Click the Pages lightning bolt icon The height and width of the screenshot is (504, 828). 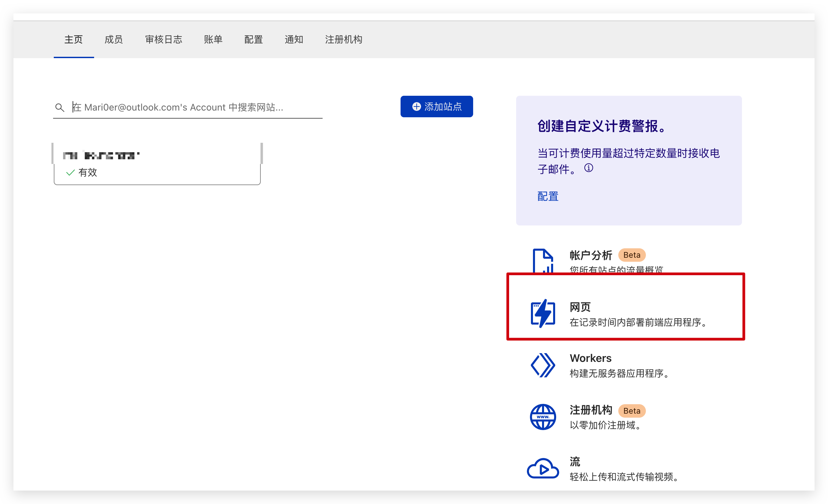pos(543,313)
